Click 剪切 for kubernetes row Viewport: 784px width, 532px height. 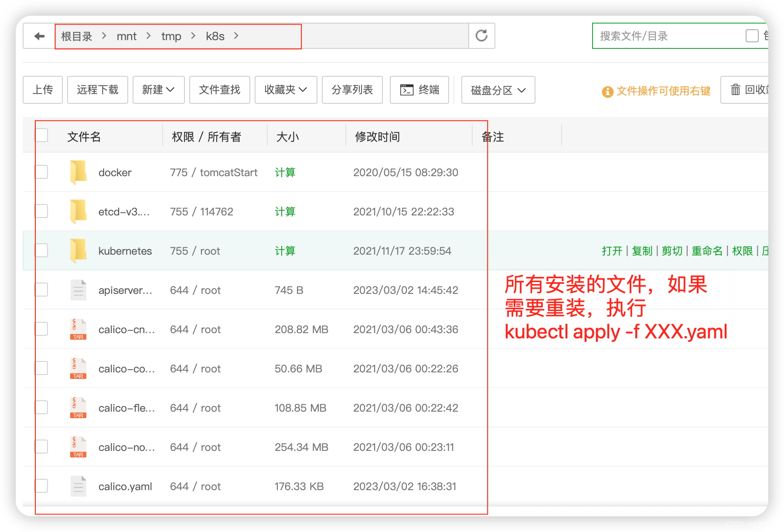[672, 251]
